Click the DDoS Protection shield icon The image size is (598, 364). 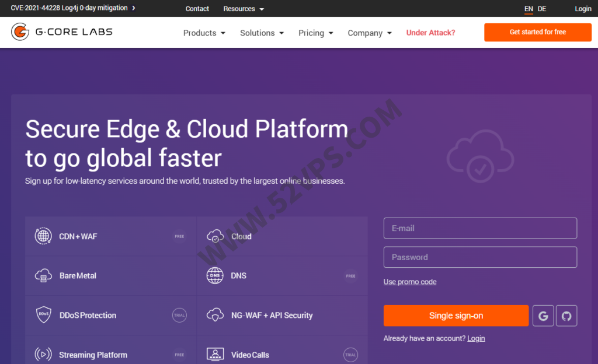click(43, 315)
